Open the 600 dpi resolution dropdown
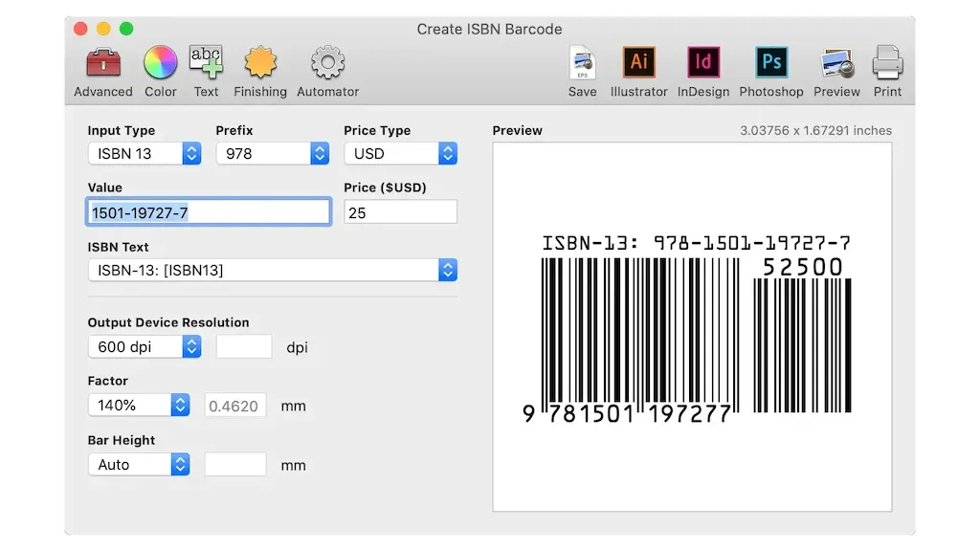The image size is (980, 551). (x=145, y=346)
